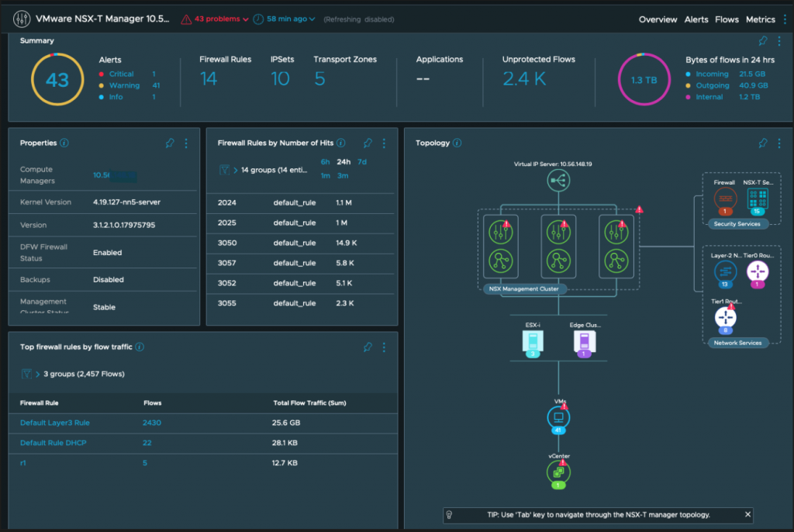The width and height of the screenshot is (794, 532).
Task: Open the 58 min ago time dropdown
Action: point(285,19)
